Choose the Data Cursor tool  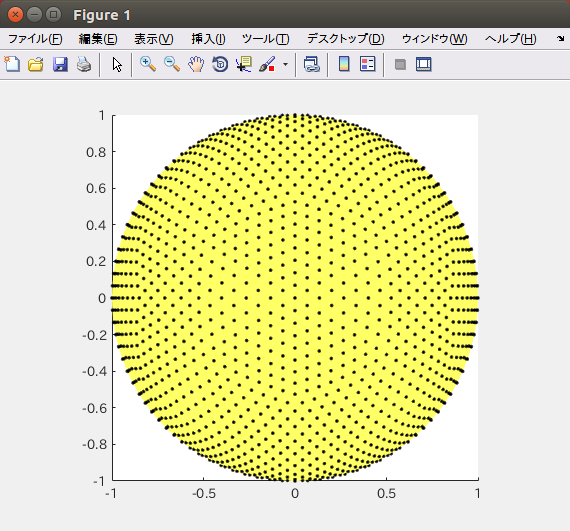coord(244,64)
